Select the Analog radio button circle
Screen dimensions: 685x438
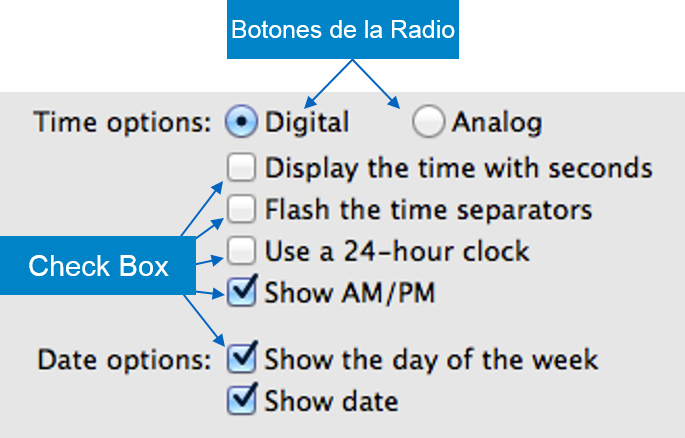tap(429, 122)
